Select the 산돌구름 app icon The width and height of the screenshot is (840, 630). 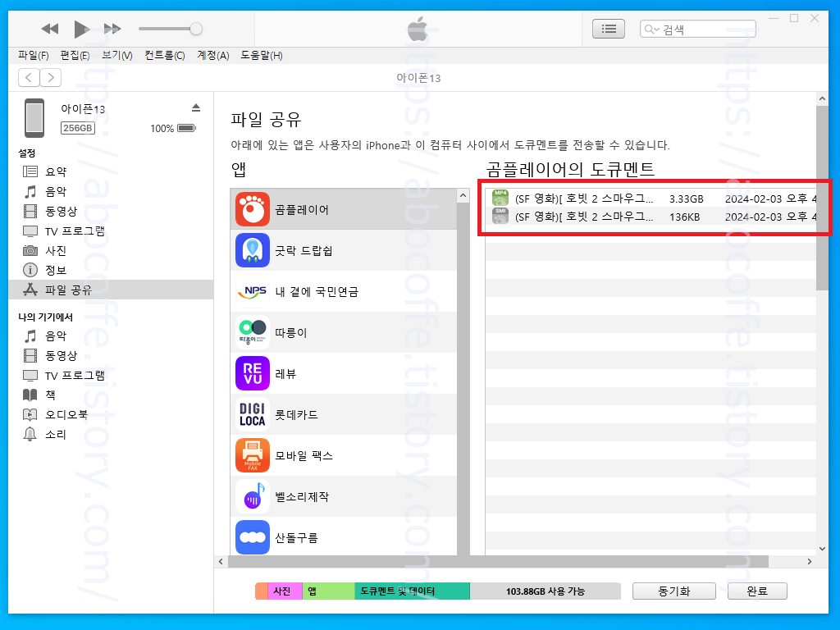(253, 537)
